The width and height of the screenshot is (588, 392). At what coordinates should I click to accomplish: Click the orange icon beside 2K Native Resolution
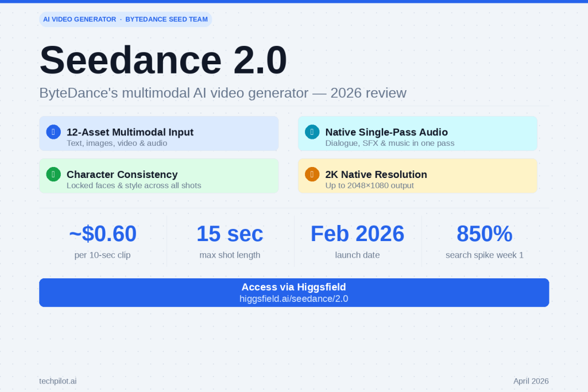pos(312,174)
